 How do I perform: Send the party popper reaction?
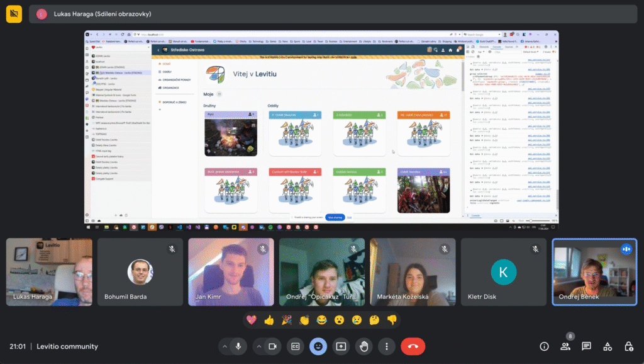pos(287,319)
